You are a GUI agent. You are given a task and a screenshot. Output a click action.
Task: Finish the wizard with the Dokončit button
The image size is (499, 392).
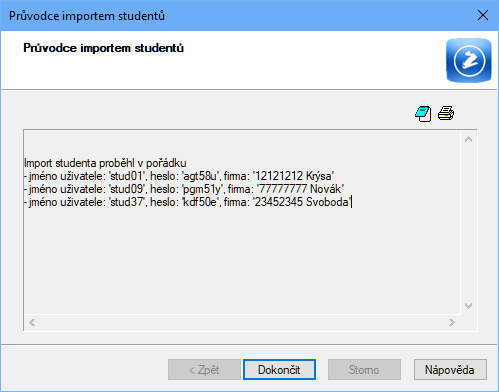click(279, 369)
